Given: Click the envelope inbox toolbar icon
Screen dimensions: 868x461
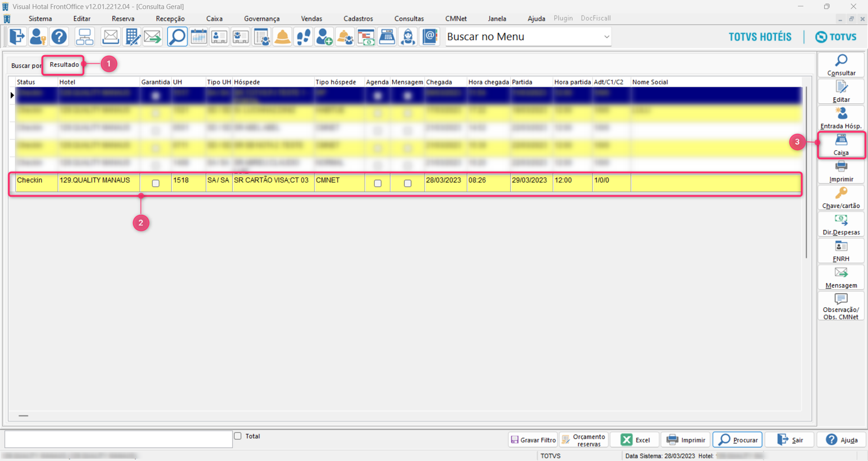Looking at the screenshot, I should [x=110, y=37].
